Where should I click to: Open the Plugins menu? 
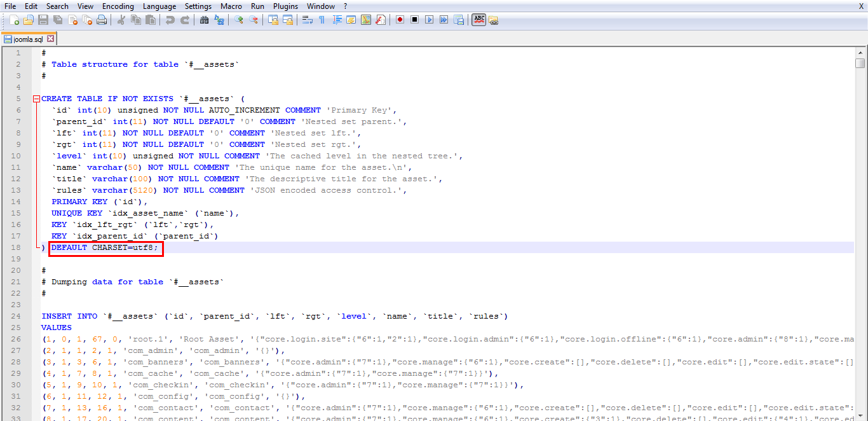285,6
